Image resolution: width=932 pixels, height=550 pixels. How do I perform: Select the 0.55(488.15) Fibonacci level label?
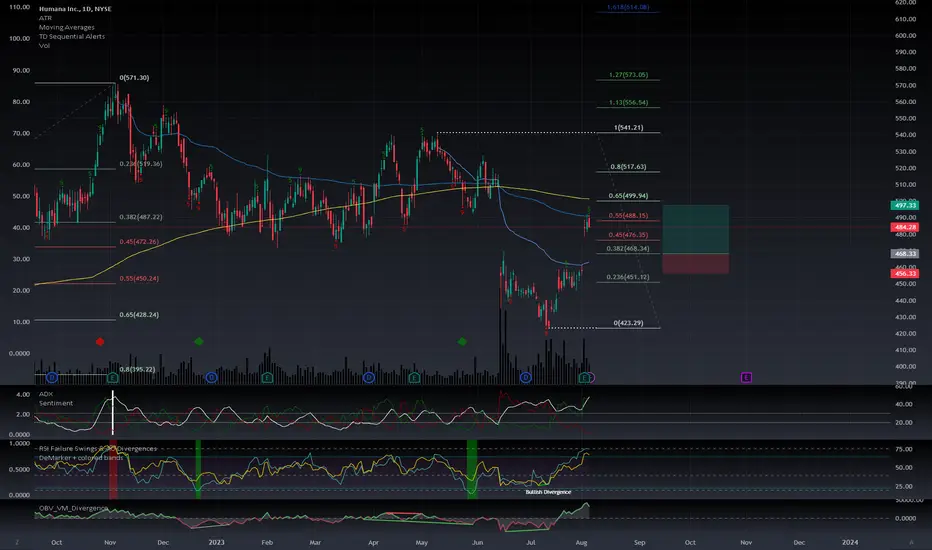628,216
